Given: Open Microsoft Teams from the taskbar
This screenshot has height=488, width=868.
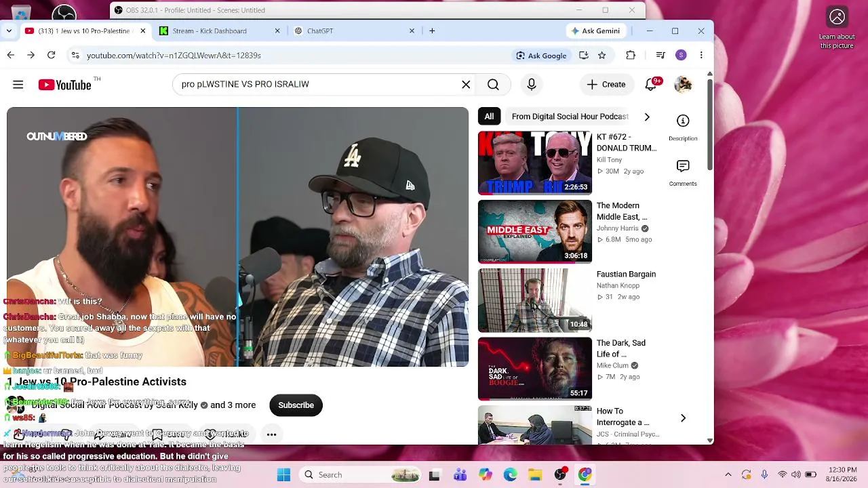Looking at the screenshot, I should pos(460,475).
